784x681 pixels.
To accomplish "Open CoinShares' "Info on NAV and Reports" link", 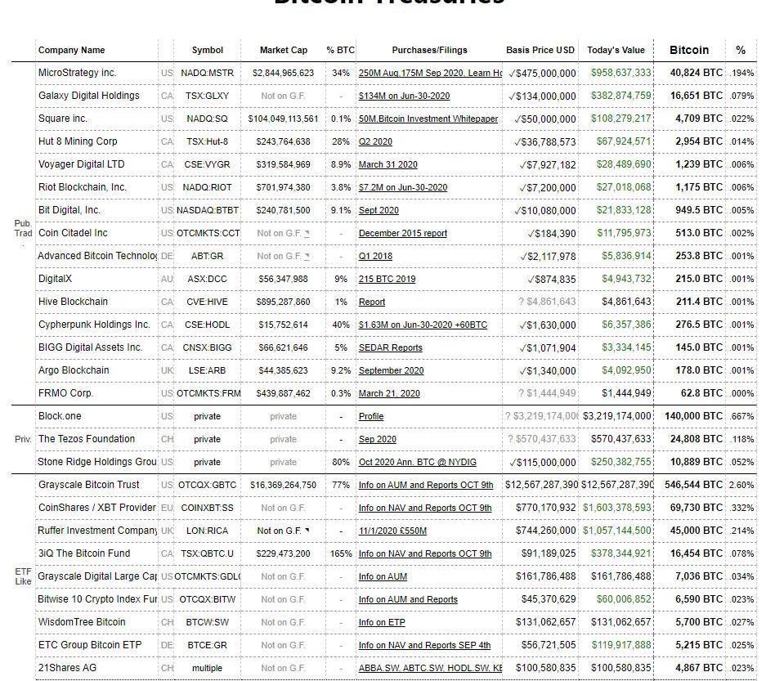I will click(x=425, y=508).
